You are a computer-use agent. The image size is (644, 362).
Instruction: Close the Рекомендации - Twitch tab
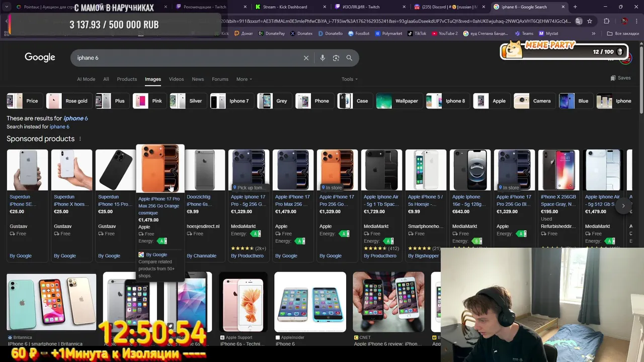click(x=245, y=7)
